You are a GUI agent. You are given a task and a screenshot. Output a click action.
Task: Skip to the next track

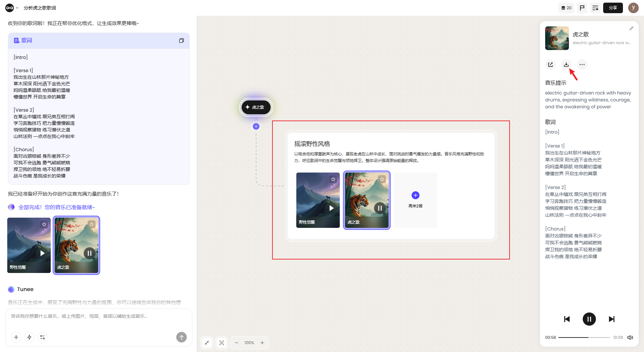(x=611, y=319)
